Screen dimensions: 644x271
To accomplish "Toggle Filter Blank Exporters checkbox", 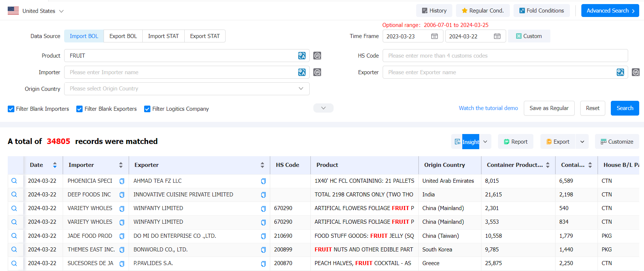I will [79, 109].
